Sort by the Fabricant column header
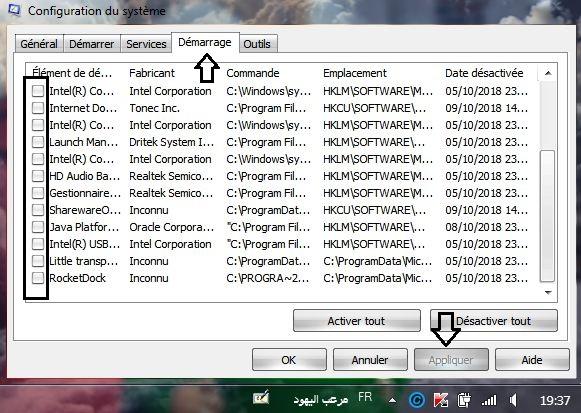The height and width of the screenshot is (413, 581). point(152,73)
